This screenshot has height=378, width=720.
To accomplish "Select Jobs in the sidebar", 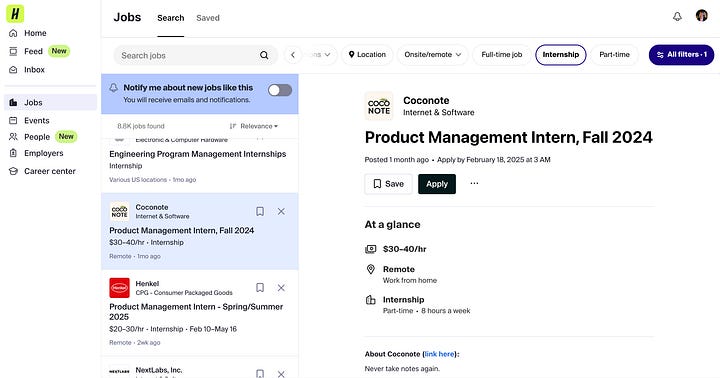I will [51, 102].
